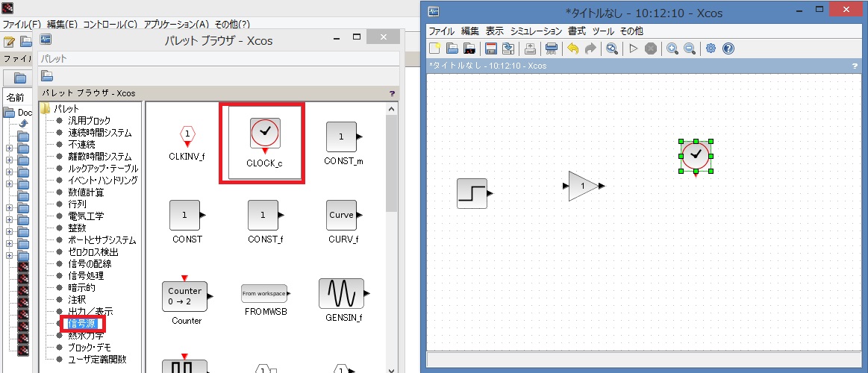
Task: Select 行列 palette category
Action: (77, 204)
